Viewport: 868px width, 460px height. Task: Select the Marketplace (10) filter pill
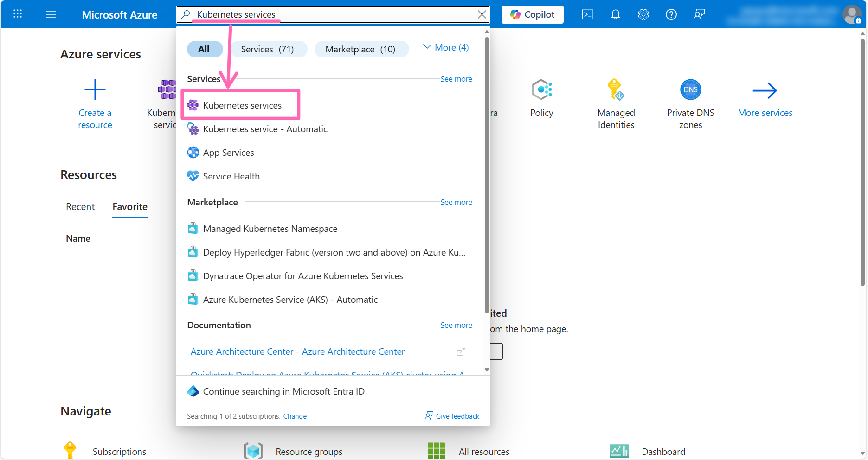360,49
